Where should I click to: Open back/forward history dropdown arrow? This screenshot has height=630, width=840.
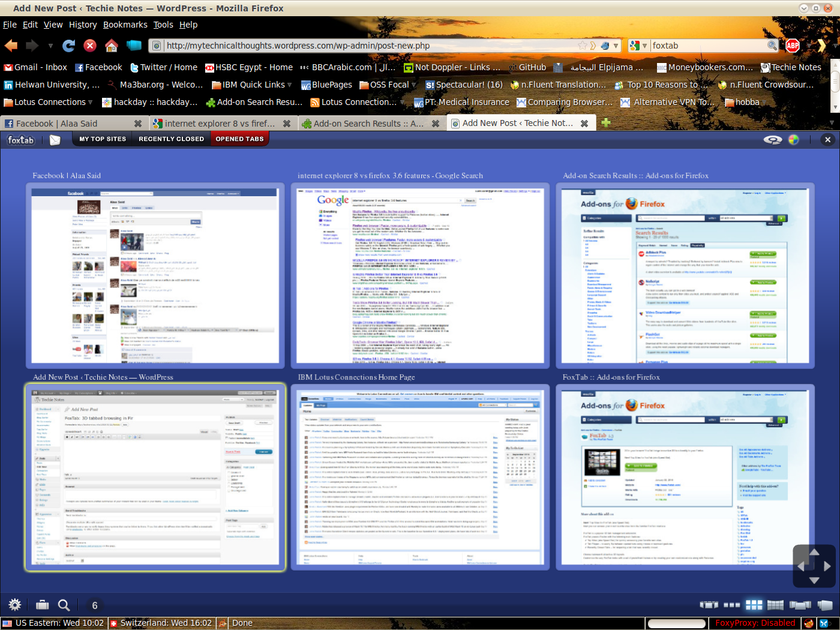coord(50,46)
